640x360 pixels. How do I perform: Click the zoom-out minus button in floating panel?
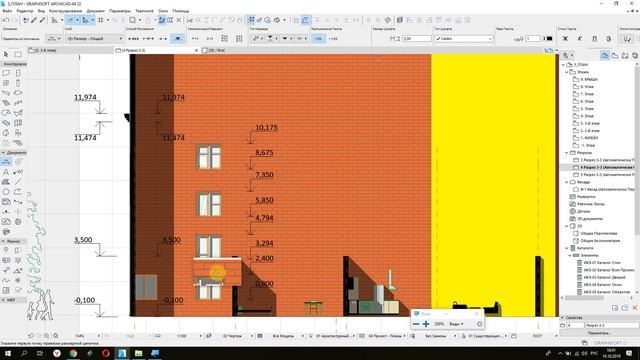[x=416, y=324]
